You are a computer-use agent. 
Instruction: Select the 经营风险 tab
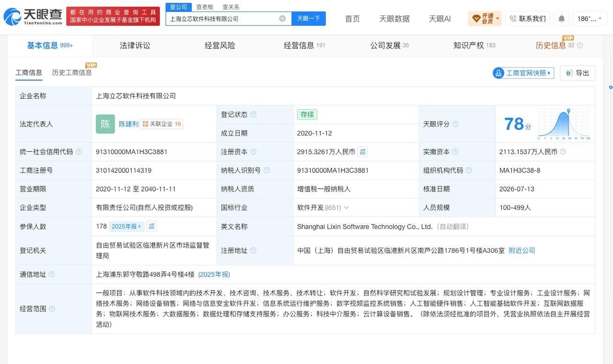coord(220,45)
